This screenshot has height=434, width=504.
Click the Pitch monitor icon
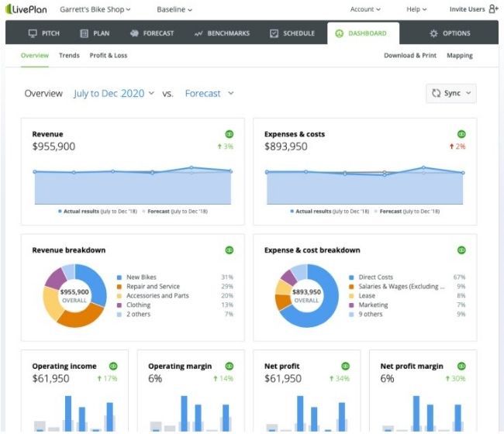coord(33,33)
